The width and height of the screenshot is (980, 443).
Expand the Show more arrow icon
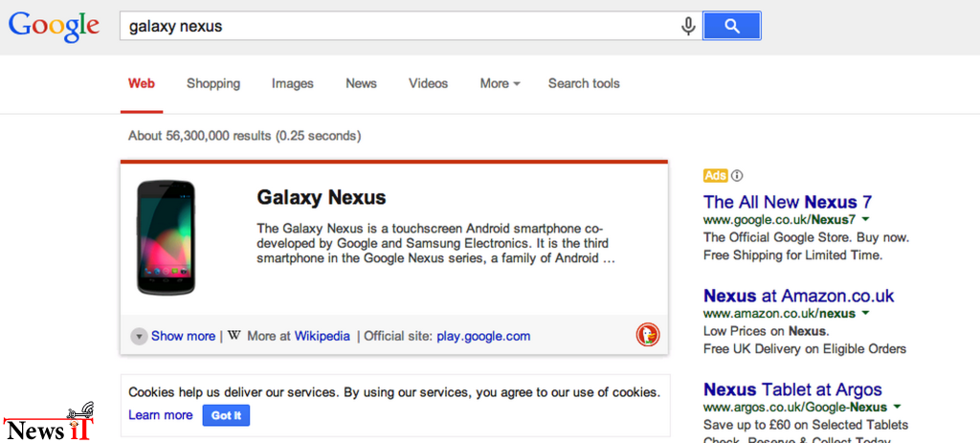click(x=139, y=336)
